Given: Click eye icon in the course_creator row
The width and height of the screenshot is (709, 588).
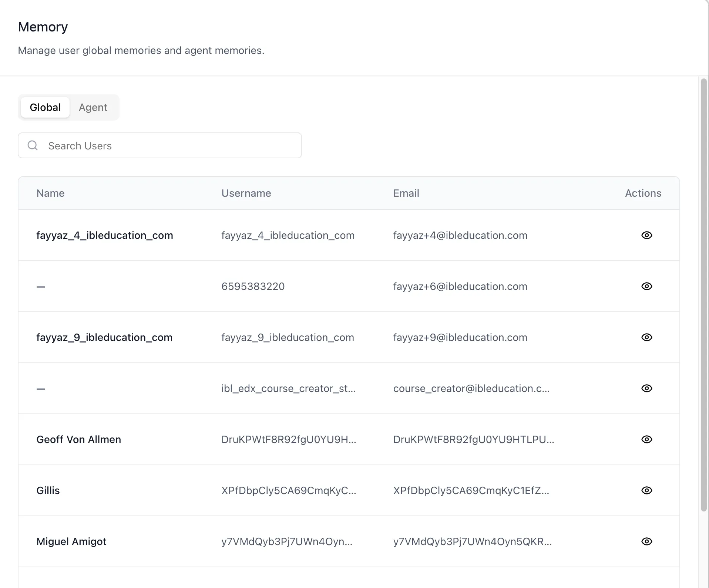Looking at the screenshot, I should click(646, 388).
